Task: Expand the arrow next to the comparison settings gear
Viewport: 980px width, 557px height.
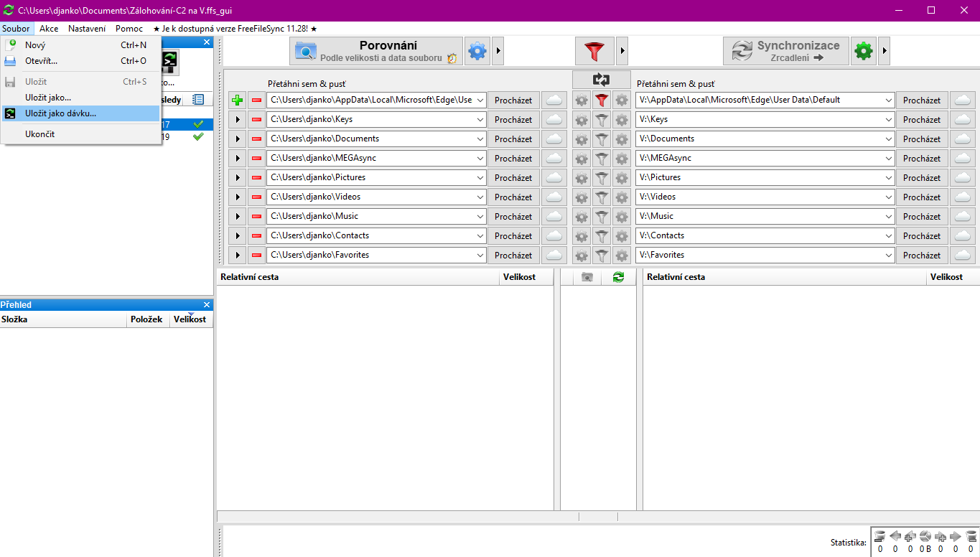Action: (x=497, y=51)
